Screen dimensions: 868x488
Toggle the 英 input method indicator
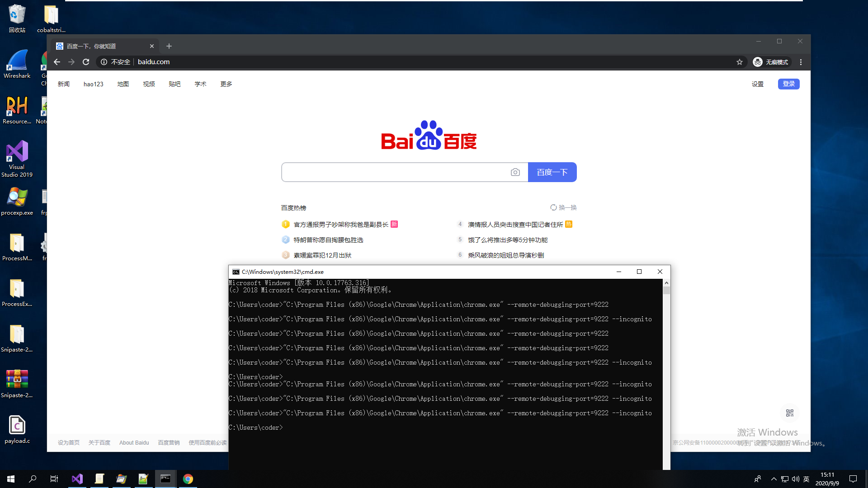pyautogui.click(x=807, y=479)
